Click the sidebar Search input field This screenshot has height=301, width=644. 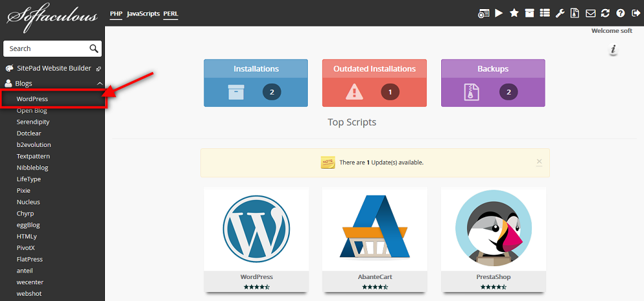coord(45,48)
